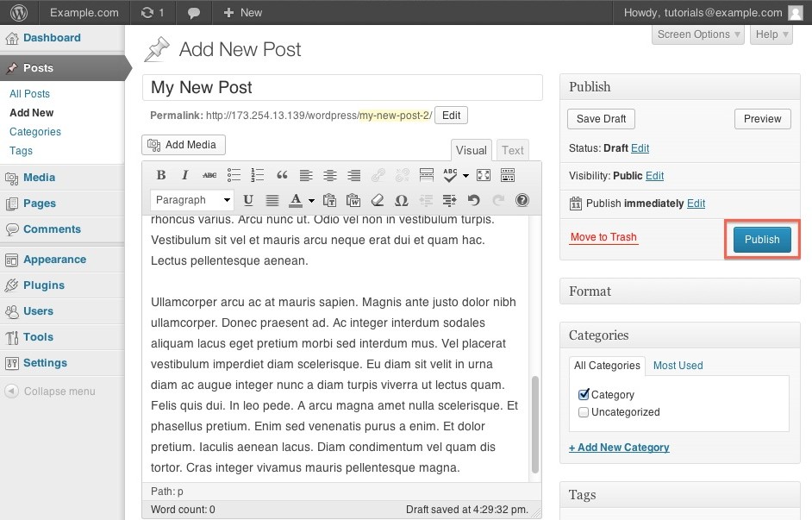The image size is (812, 520).
Task: Expand the Screen Options panel
Action: [x=699, y=34]
